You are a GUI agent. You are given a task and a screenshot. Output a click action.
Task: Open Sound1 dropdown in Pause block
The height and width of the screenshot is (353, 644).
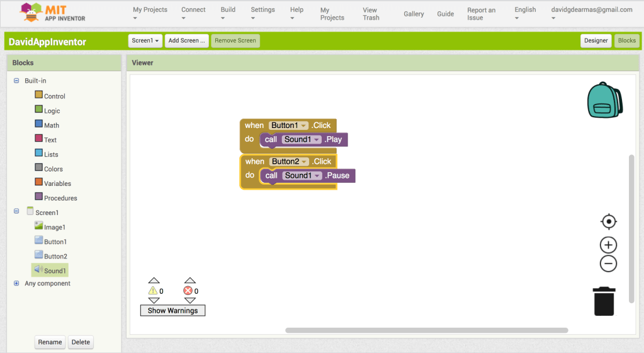317,175
